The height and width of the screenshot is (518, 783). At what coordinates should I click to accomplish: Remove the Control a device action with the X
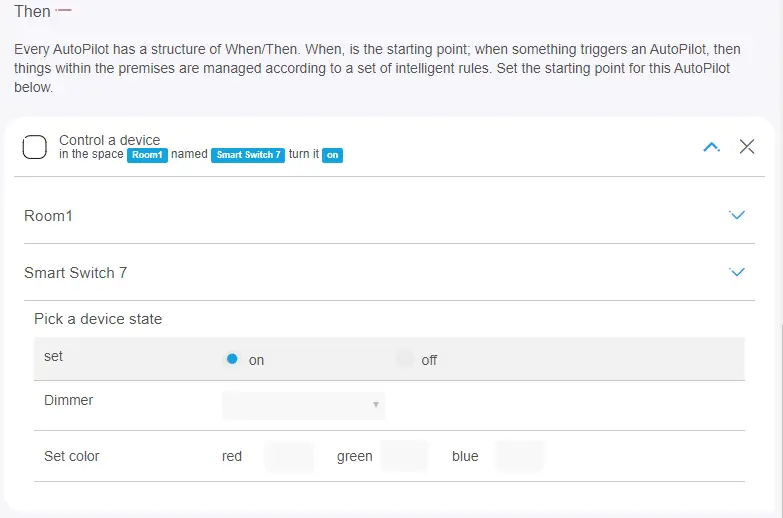[x=747, y=147]
